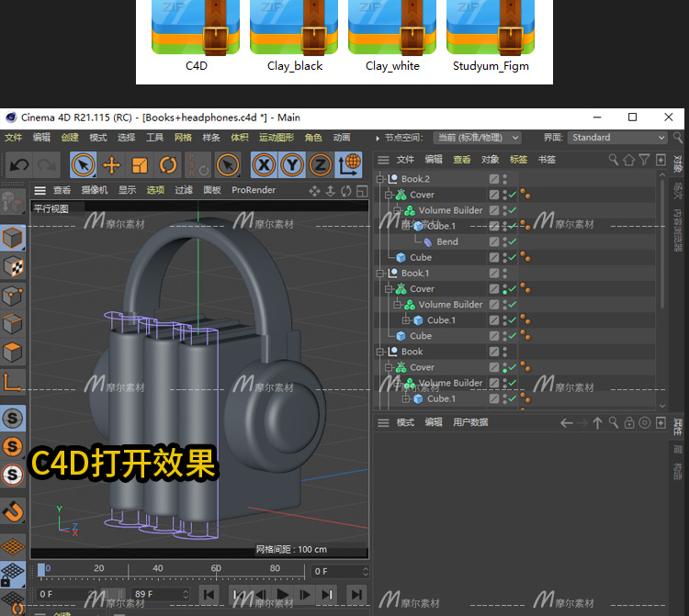Click the timeline playhead at frame 0
Screen dimensions: 689x616
41,570
